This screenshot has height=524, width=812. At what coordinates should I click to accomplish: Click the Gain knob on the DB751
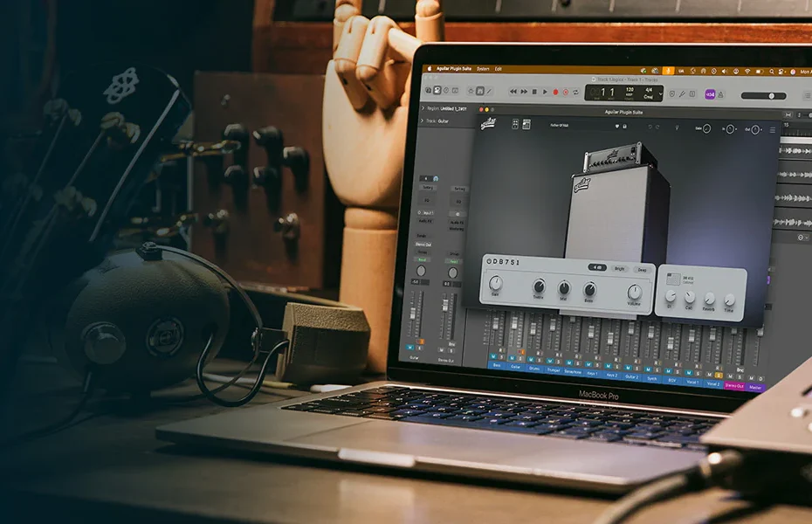click(x=496, y=283)
